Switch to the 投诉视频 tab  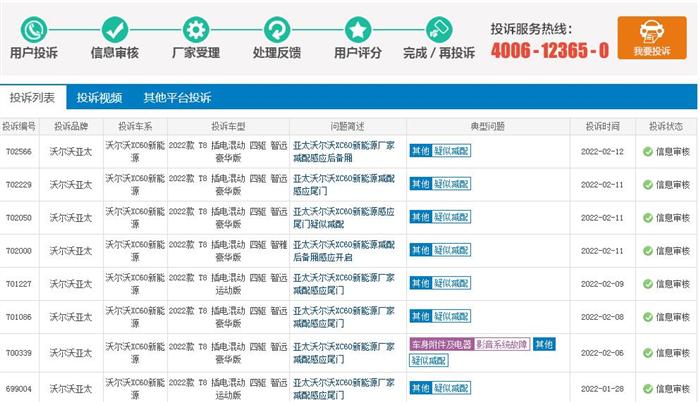(100, 98)
